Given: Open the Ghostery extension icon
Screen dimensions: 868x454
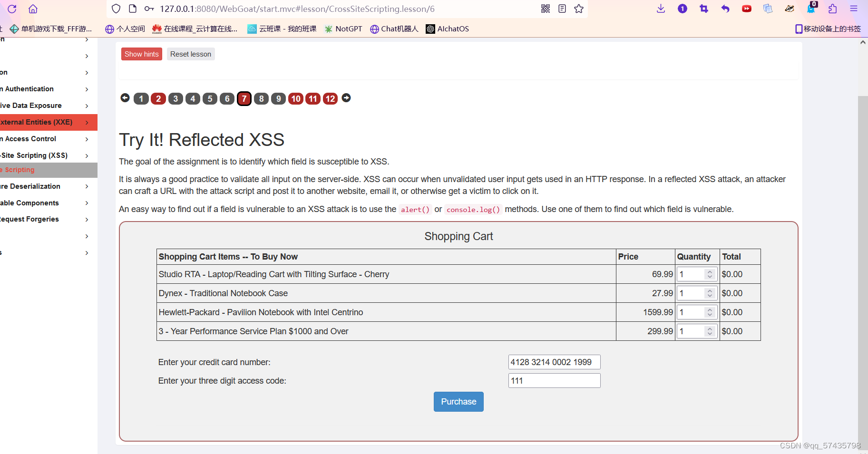Looking at the screenshot, I should [811, 8].
